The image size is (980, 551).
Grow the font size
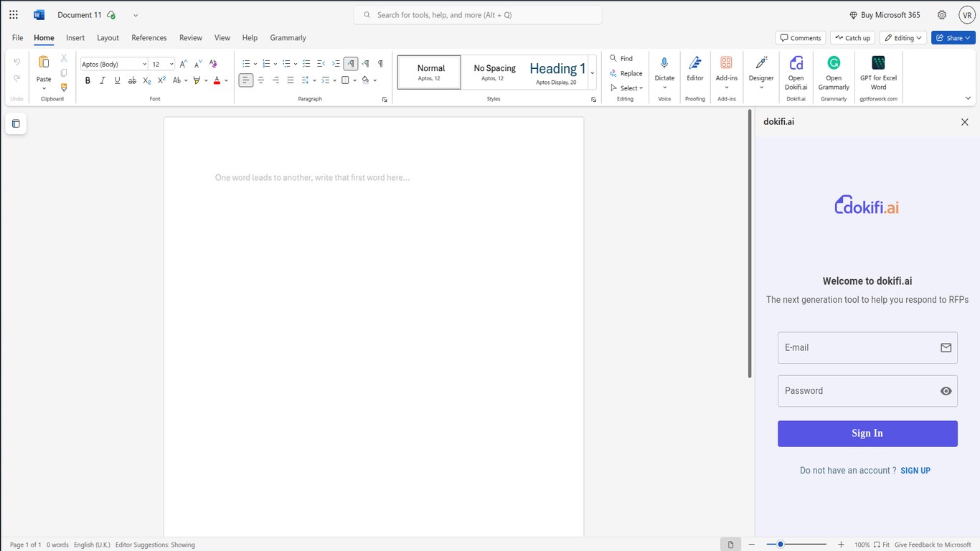tap(184, 64)
